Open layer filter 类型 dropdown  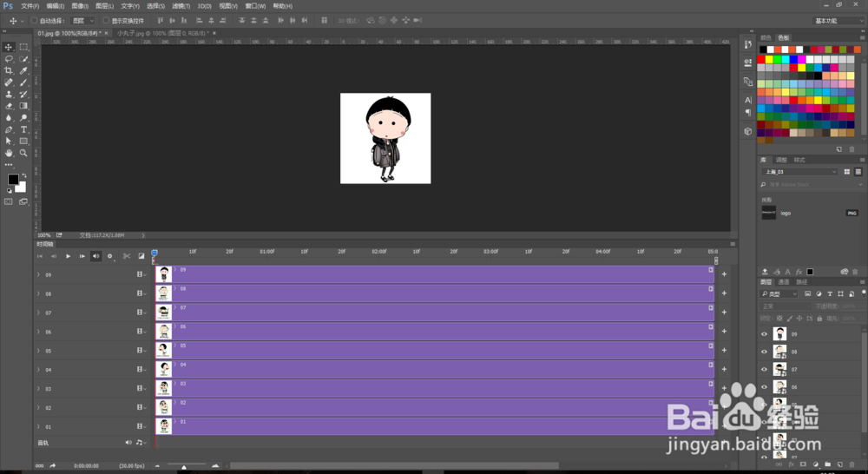(779, 293)
